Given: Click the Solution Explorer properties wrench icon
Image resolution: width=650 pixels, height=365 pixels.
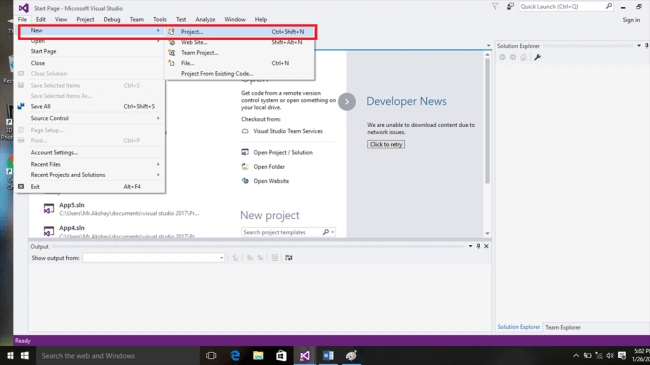Looking at the screenshot, I should tap(537, 57).
